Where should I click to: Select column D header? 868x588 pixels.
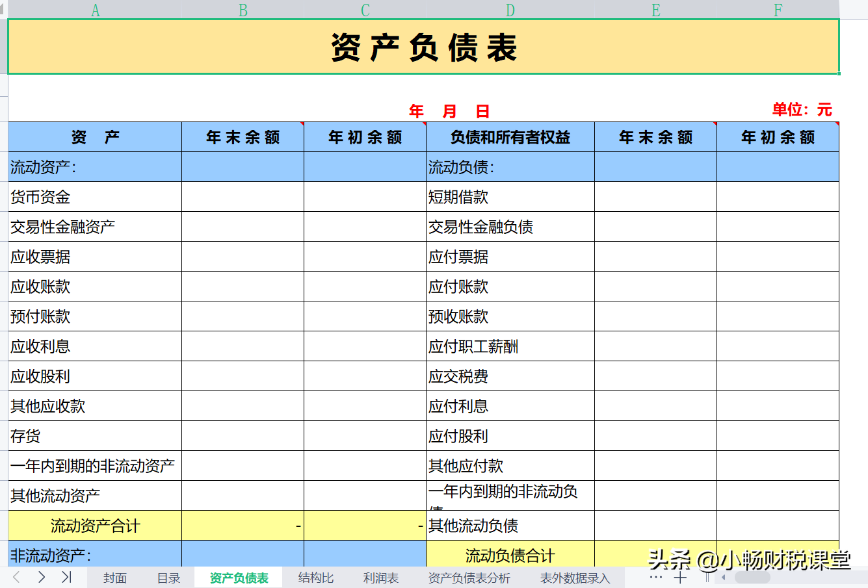tap(510, 10)
